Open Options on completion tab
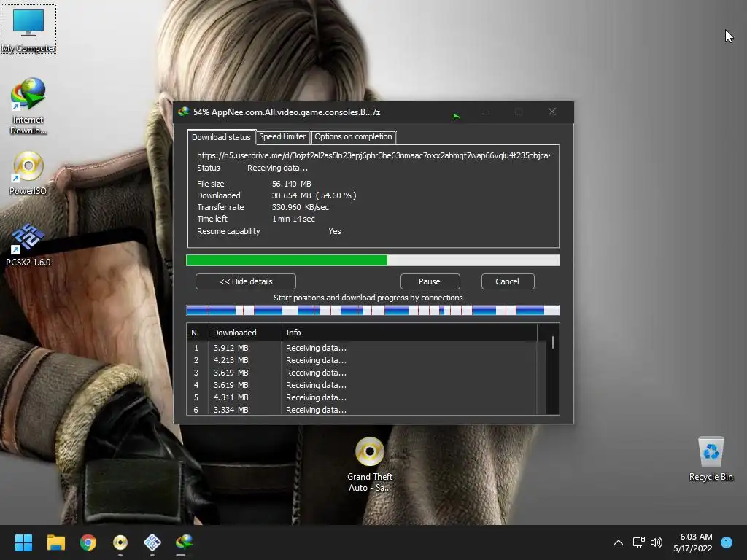Image resolution: width=747 pixels, height=560 pixels. pos(354,136)
